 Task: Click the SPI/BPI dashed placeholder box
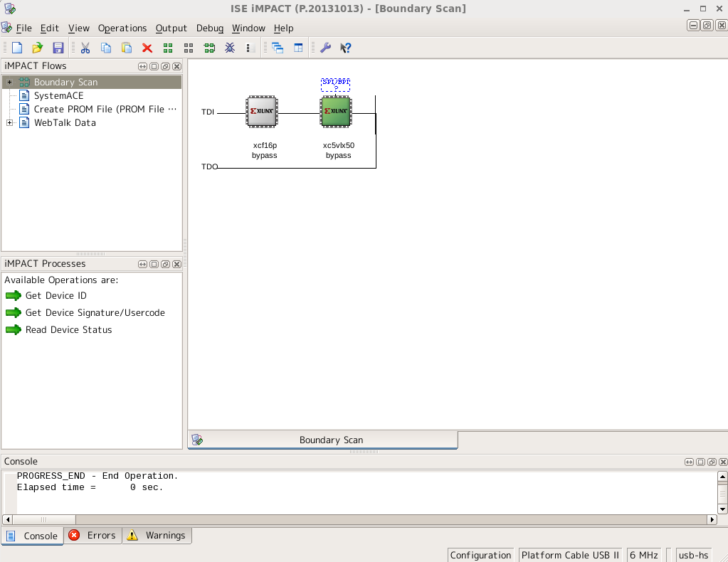pyautogui.click(x=335, y=85)
